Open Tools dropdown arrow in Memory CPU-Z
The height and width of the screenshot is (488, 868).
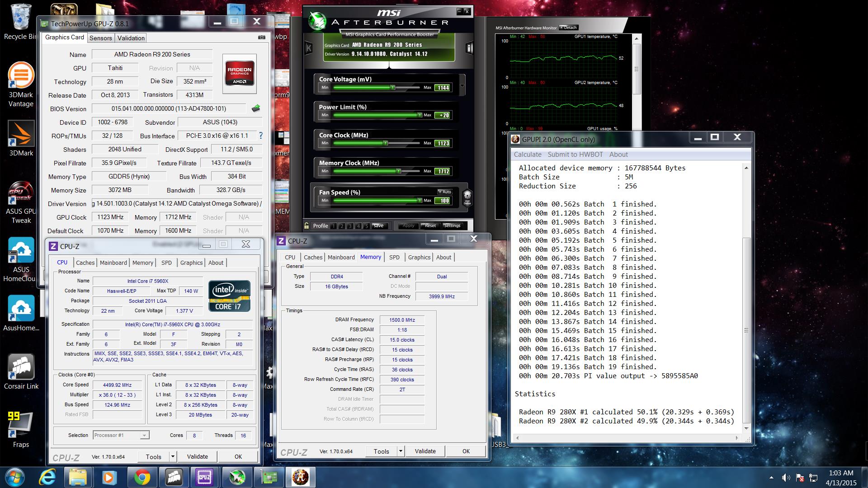[401, 451]
